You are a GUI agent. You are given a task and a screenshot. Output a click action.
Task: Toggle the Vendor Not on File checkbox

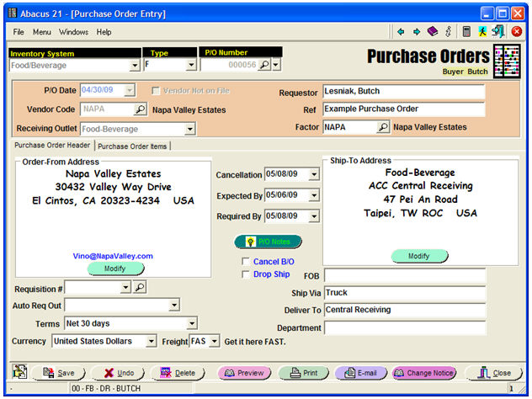click(x=157, y=91)
